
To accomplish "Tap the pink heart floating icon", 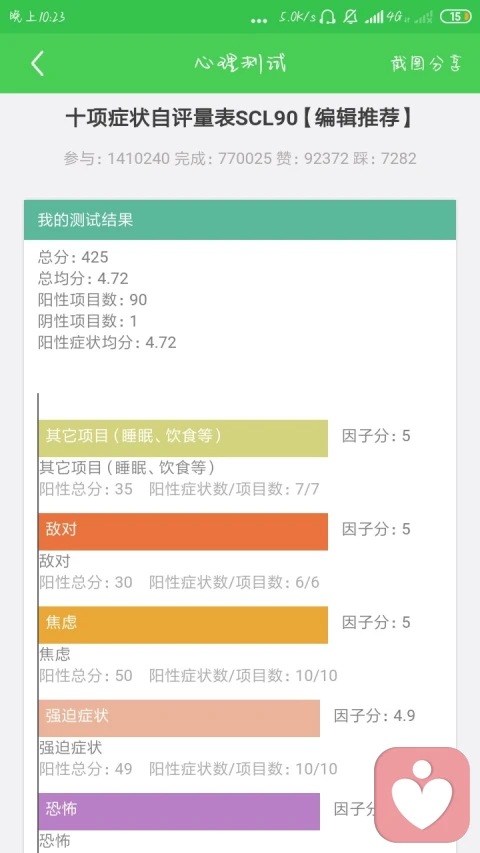I will [x=422, y=794].
